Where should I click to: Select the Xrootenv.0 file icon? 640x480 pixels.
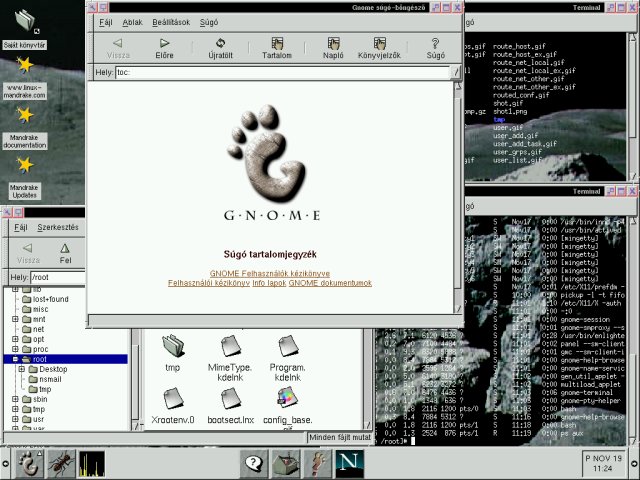173,398
